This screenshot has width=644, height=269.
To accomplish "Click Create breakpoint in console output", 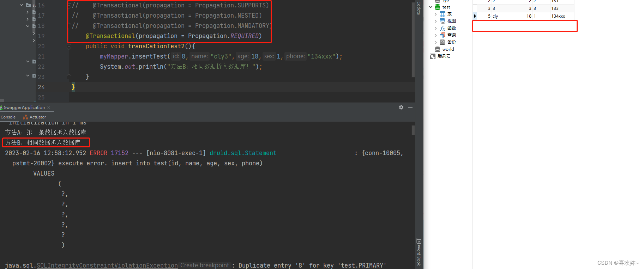I will [205, 265].
